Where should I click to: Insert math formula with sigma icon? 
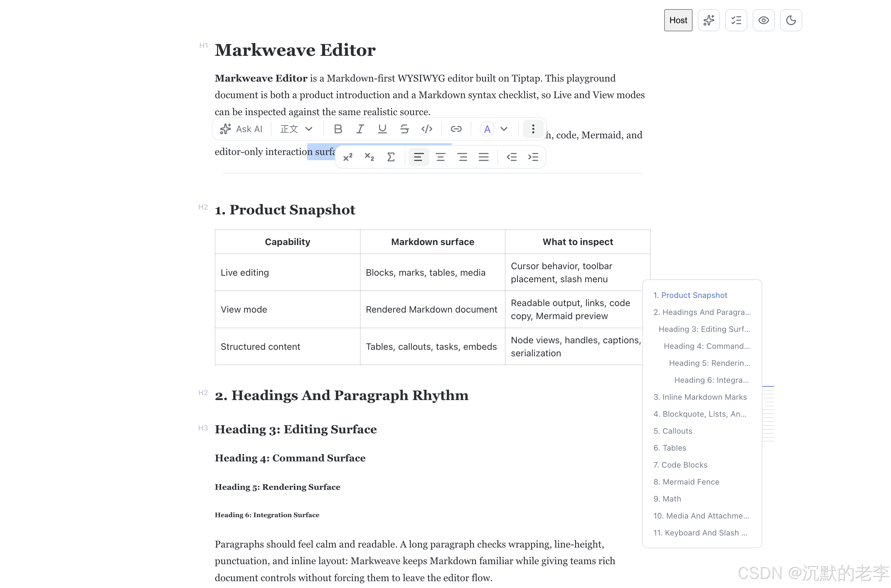[391, 157]
